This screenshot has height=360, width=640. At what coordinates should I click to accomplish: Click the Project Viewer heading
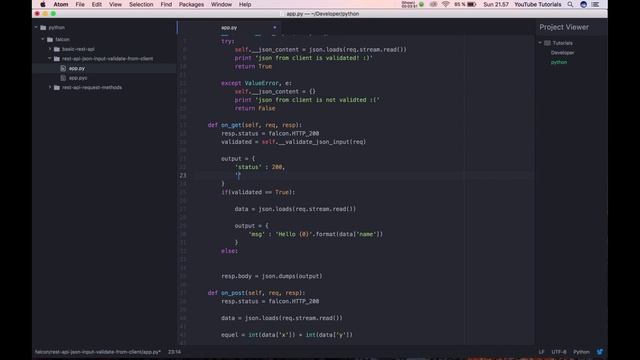coord(564,27)
